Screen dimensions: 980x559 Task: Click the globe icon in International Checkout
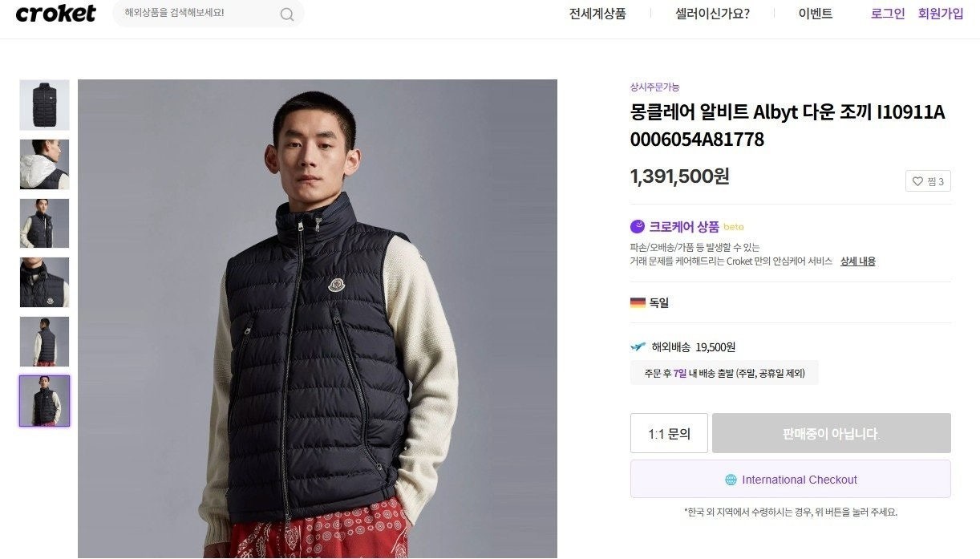[x=731, y=480]
